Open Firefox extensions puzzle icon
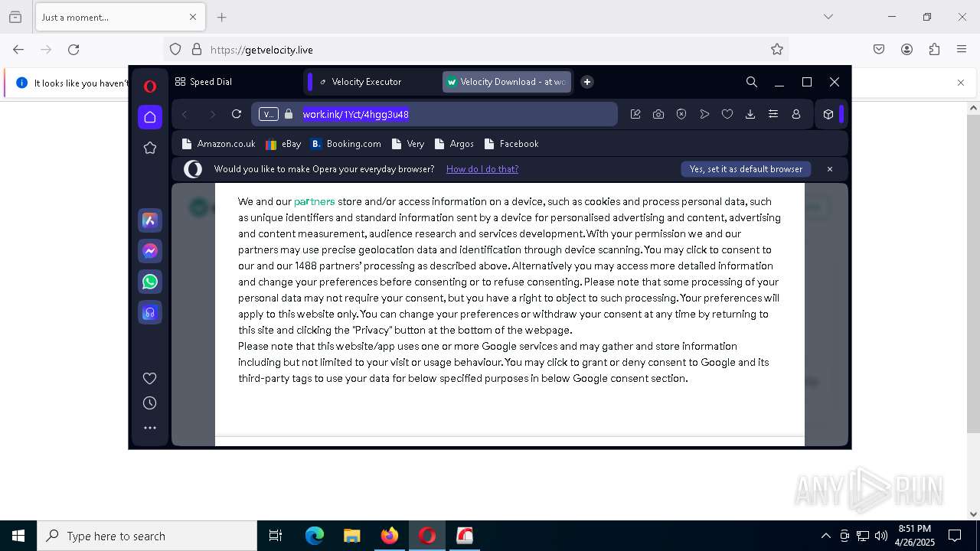This screenshot has width=980, height=551. (x=934, y=50)
